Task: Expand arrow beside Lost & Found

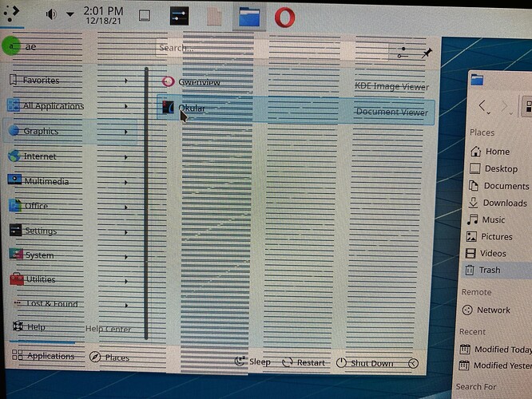Action: 126,306
